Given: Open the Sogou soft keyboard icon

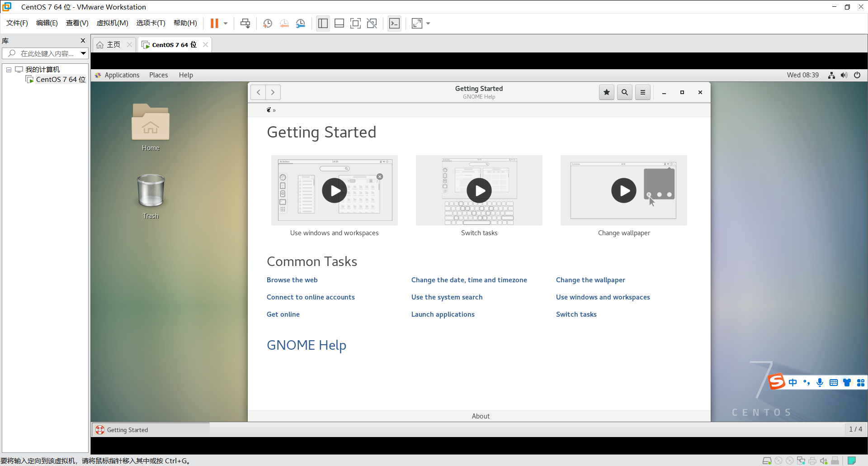Looking at the screenshot, I should [833, 383].
